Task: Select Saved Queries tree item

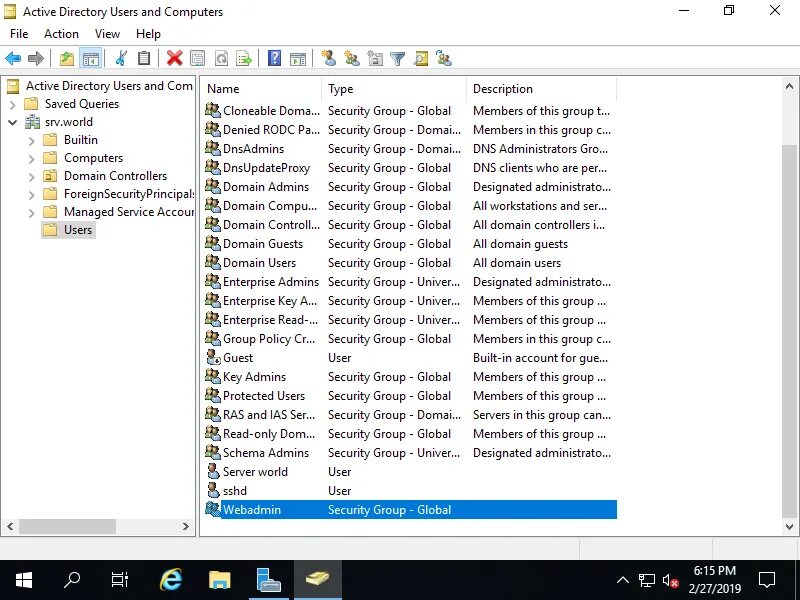Action: (72, 104)
